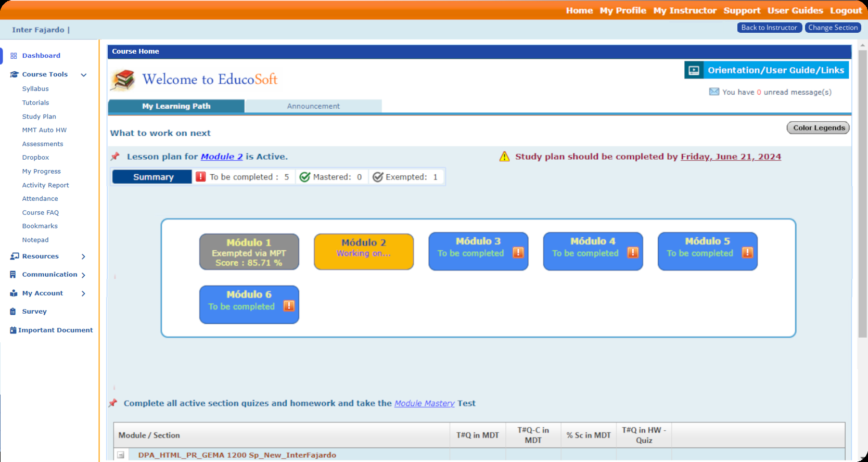Click the Survey clipboard icon
The height and width of the screenshot is (462, 868).
(x=13, y=312)
